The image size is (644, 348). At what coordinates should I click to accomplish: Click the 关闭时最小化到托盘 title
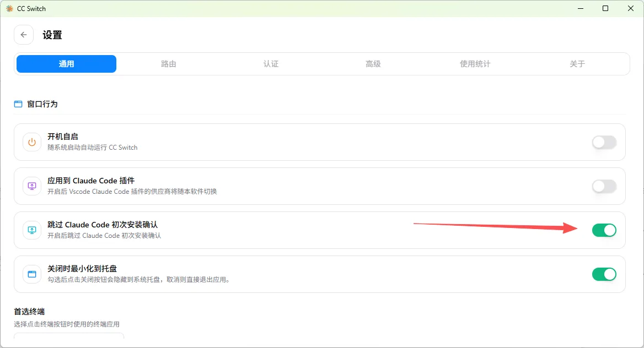pyautogui.click(x=82, y=268)
